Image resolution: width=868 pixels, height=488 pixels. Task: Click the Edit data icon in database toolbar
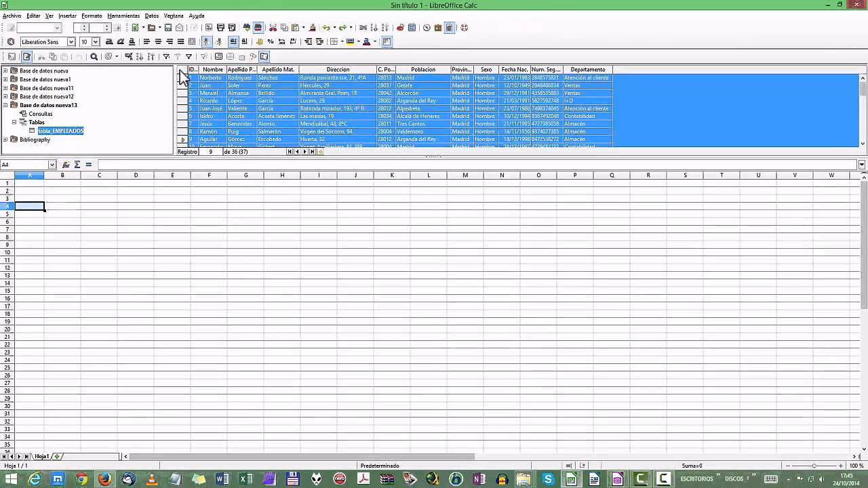coord(26,57)
